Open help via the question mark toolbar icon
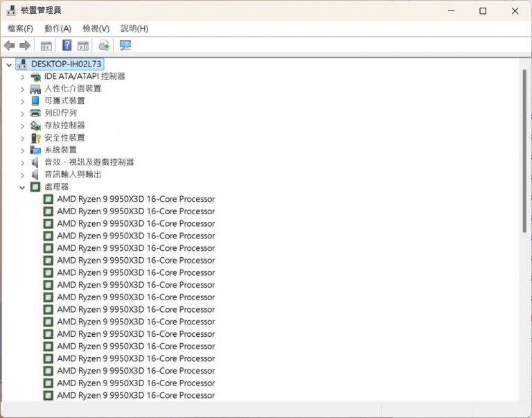This screenshot has width=532, height=418. (66, 45)
